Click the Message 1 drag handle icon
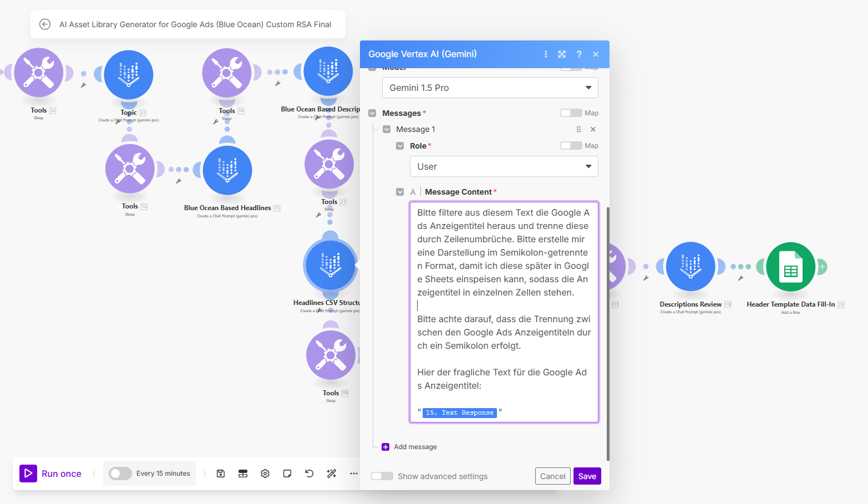This screenshot has height=504, width=868. 578,129
